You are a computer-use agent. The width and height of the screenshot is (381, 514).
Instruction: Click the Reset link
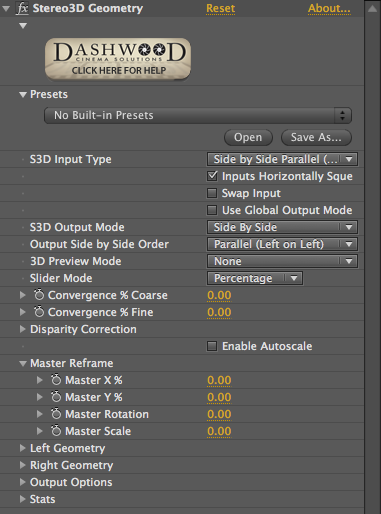[x=220, y=8]
